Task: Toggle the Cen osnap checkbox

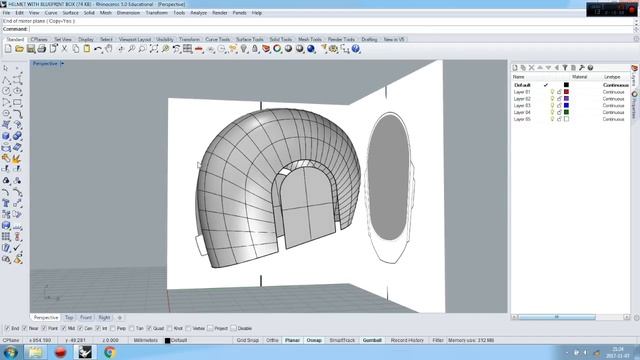Action: coord(80,328)
